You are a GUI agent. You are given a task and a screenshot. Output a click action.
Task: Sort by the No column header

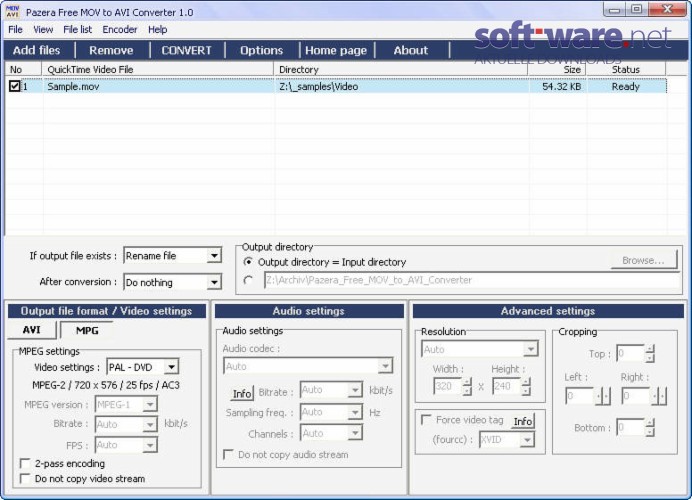point(23,69)
